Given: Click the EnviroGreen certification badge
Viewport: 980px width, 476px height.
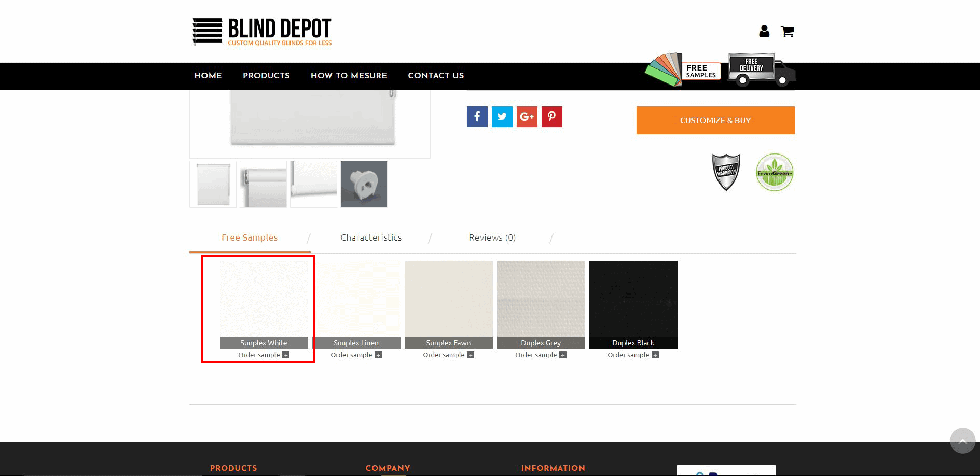Looking at the screenshot, I should (x=774, y=172).
